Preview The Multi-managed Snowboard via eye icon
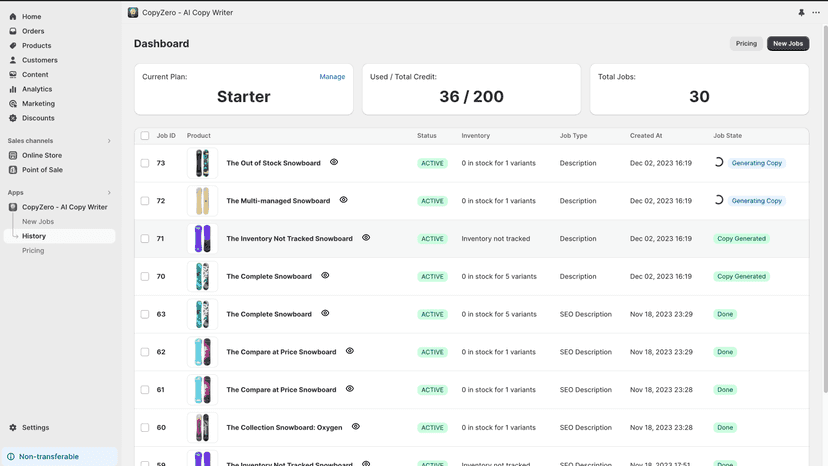Viewport: 828px width, 466px height. [x=343, y=200]
